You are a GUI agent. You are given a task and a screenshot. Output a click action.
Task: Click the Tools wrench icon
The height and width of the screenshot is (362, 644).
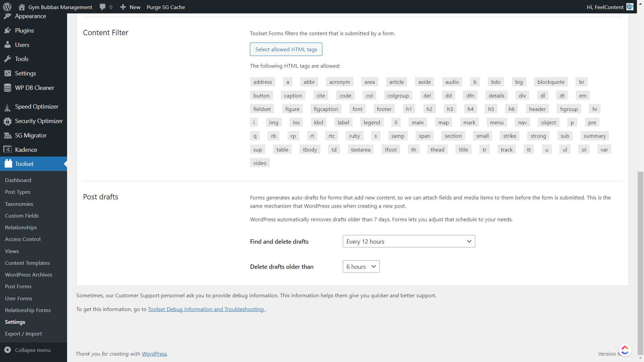[8, 59]
